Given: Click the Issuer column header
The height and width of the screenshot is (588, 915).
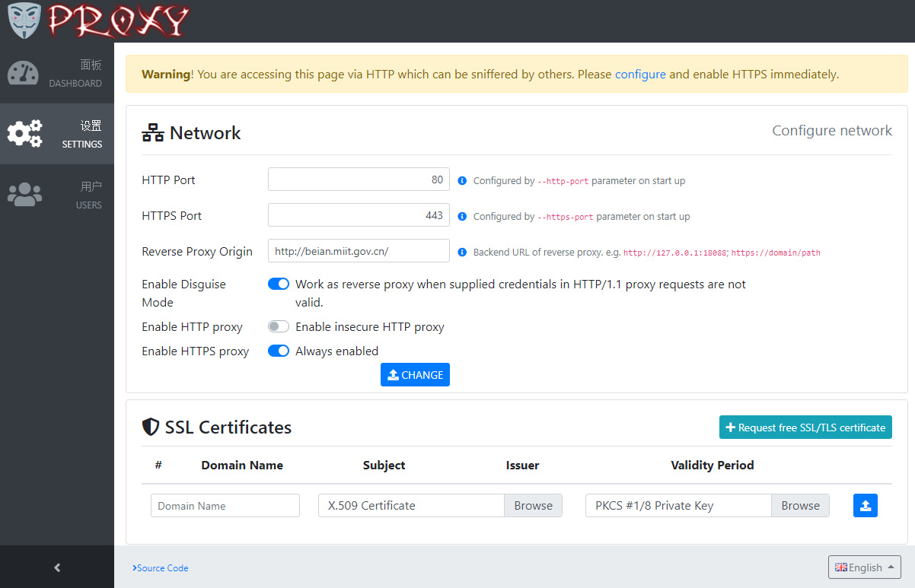Looking at the screenshot, I should tap(522, 465).
